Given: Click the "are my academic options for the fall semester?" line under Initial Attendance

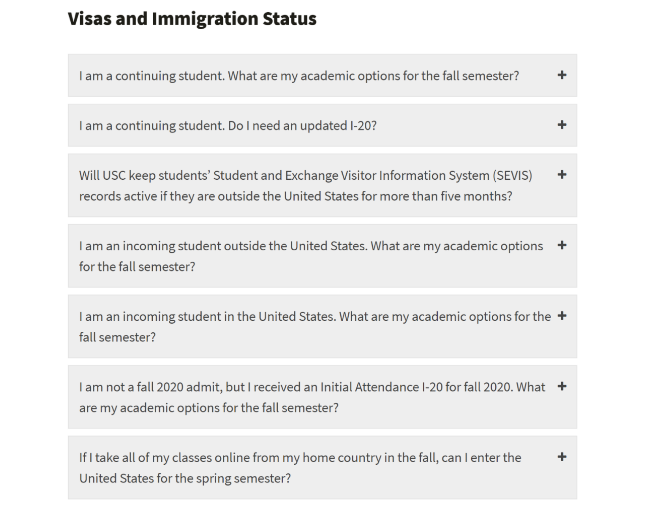Looking at the screenshot, I should (x=209, y=408).
